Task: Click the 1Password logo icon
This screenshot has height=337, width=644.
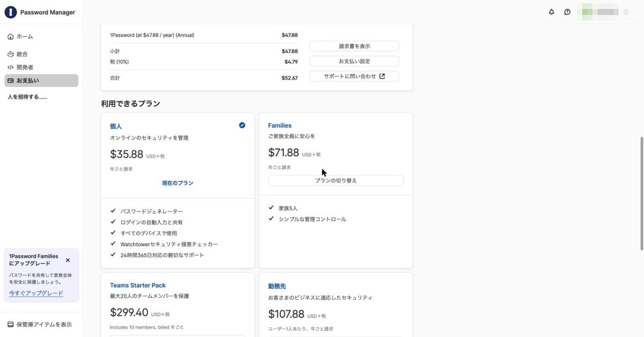Action: (x=11, y=12)
